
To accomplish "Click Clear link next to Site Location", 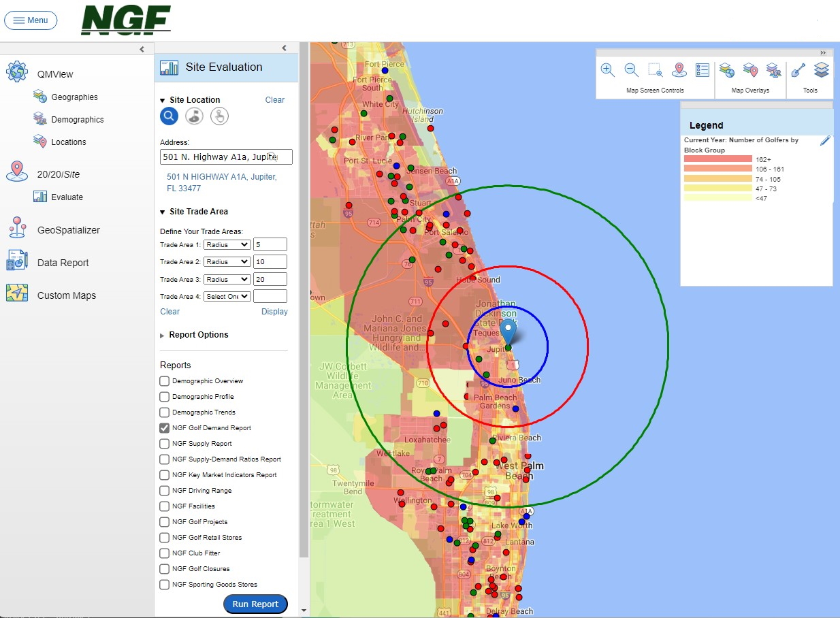I will pyautogui.click(x=275, y=100).
